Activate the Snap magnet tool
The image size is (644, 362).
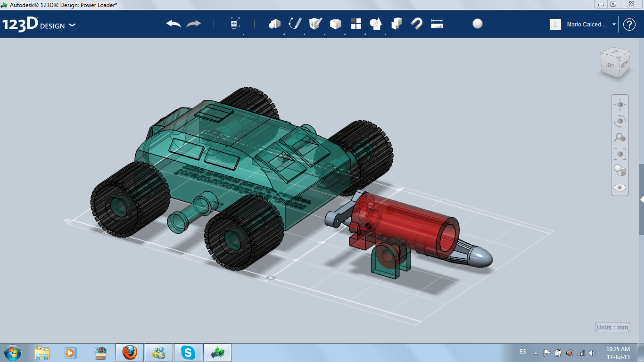click(417, 24)
